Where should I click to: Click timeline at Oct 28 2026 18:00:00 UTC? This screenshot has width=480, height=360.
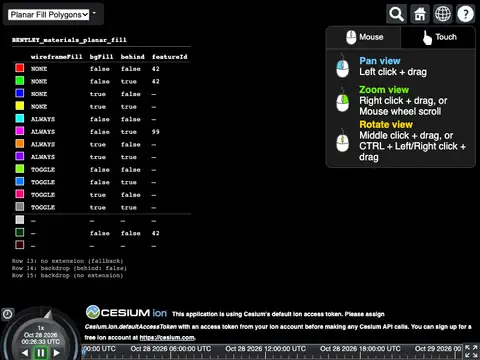[360, 349]
